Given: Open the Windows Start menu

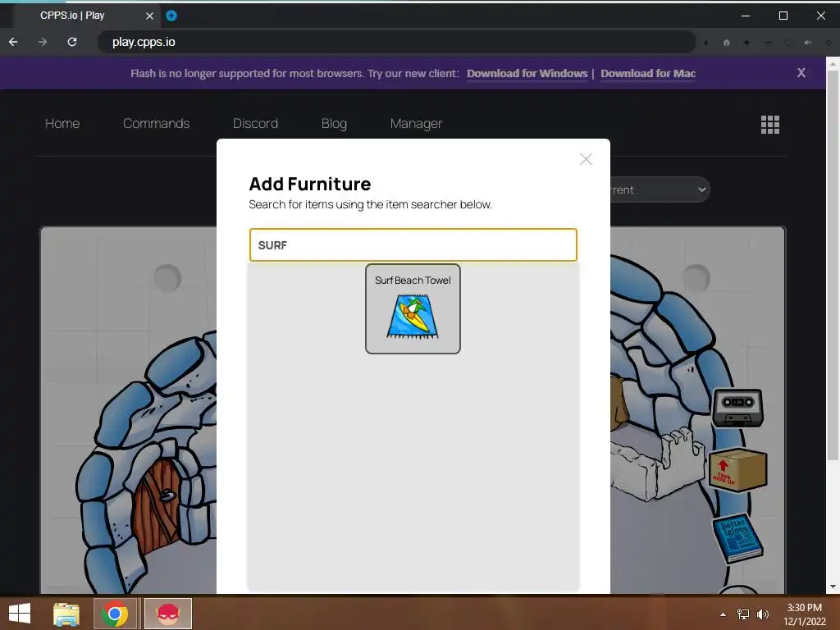Looking at the screenshot, I should [20, 614].
